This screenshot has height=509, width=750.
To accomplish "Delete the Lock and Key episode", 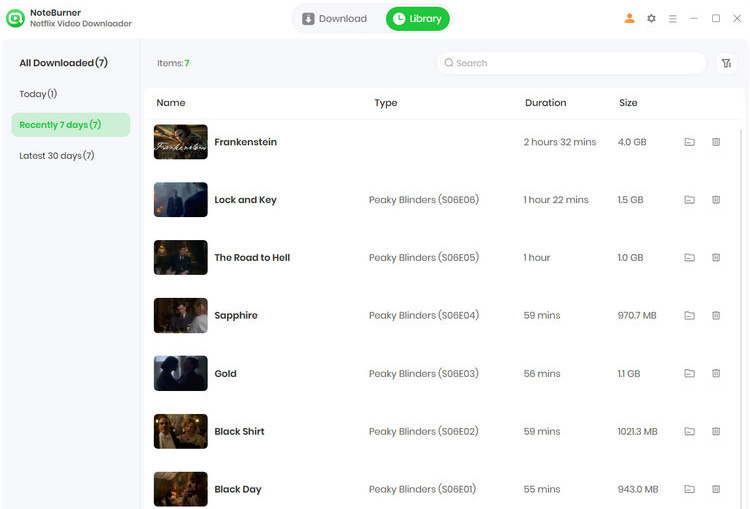I will pyautogui.click(x=716, y=199).
